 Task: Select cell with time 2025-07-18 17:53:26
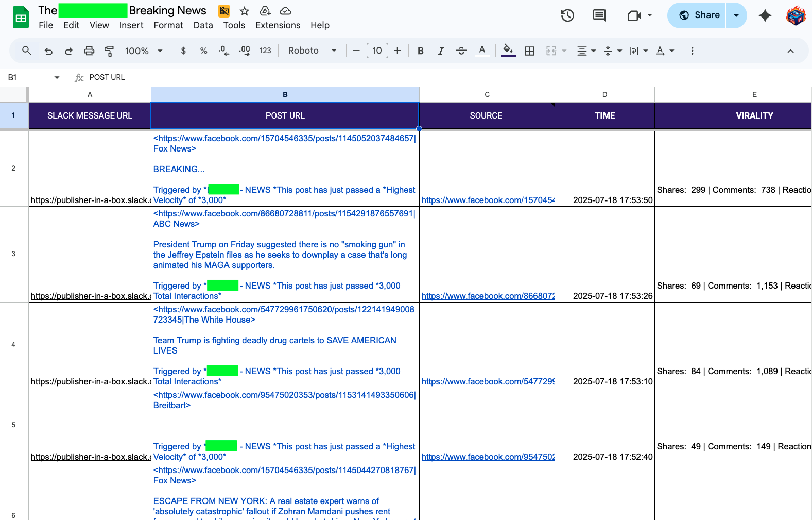click(604, 254)
